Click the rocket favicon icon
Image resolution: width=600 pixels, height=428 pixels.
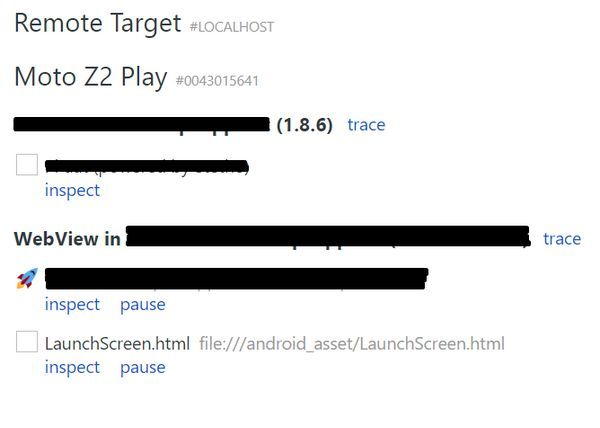pyautogui.click(x=27, y=278)
